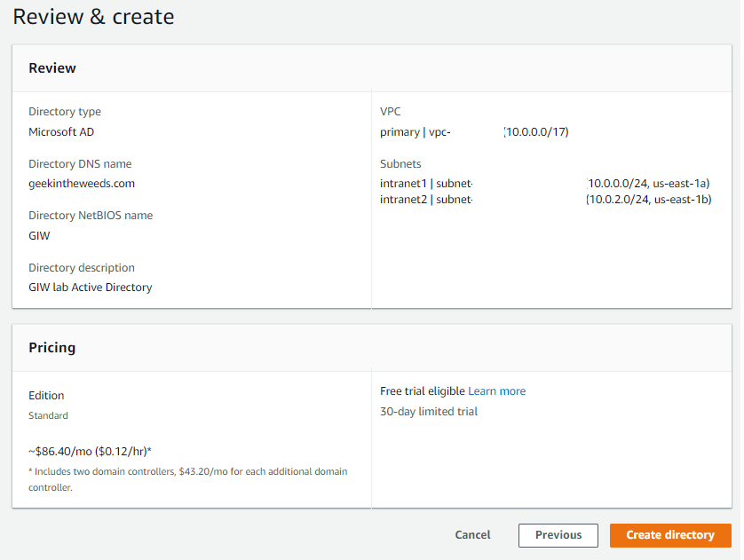Click the Standard edition value

[48, 415]
